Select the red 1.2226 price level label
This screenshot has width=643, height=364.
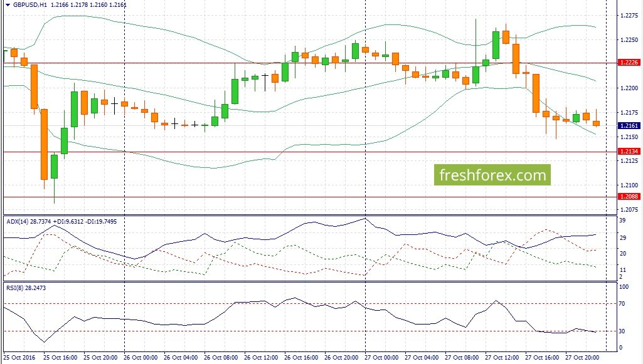click(x=629, y=62)
